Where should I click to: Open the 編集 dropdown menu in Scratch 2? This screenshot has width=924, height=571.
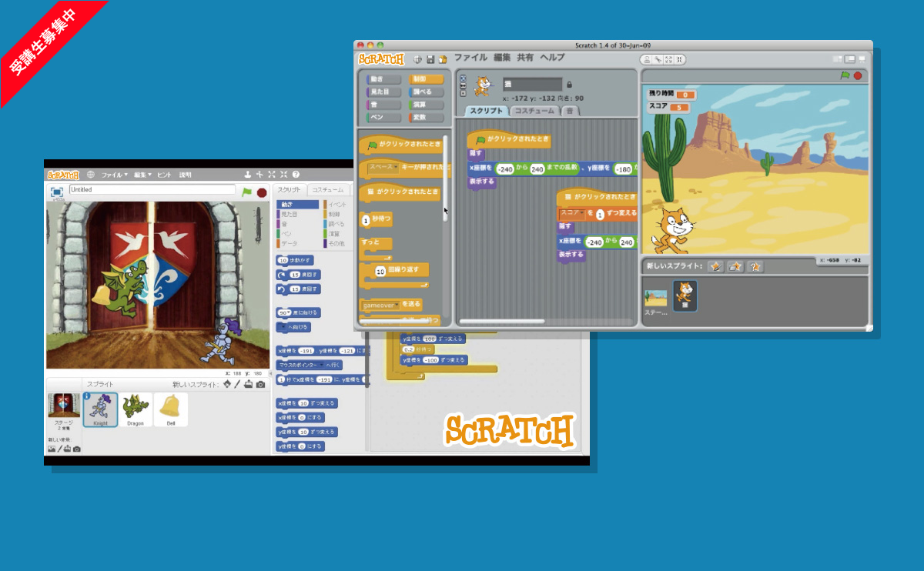[x=142, y=175]
